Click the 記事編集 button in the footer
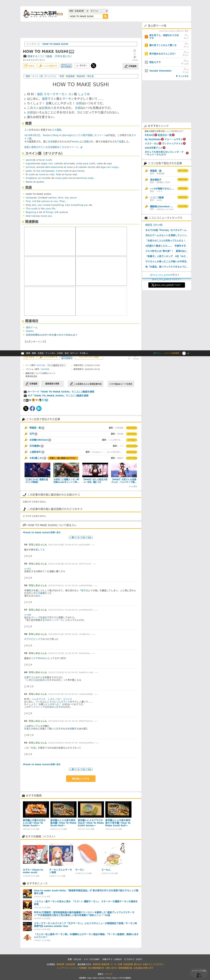210x980 pixels. [31, 384]
